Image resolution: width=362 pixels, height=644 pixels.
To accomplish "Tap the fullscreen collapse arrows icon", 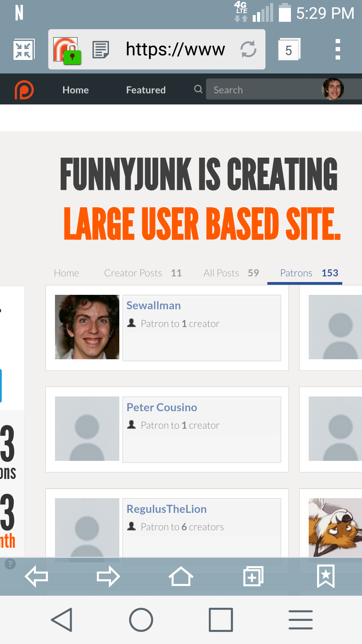I will click(23, 50).
